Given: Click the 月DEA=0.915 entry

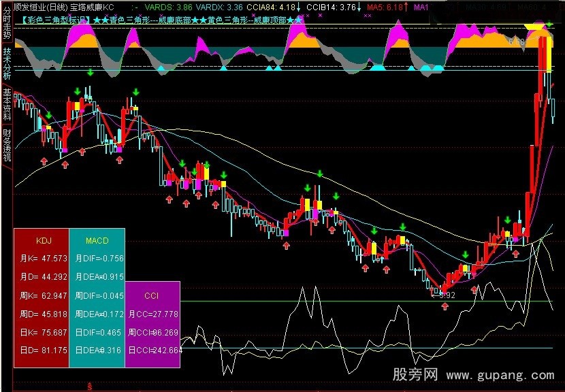Looking at the screenshot, I should (x=99, y=277).
